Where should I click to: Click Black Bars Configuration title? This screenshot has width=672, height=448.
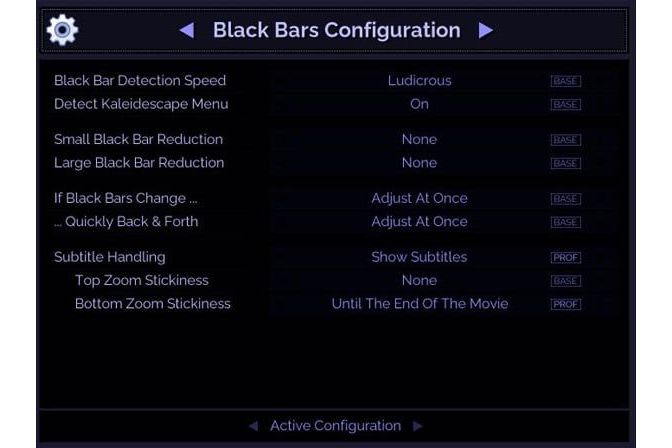click(x=336, y=30)
